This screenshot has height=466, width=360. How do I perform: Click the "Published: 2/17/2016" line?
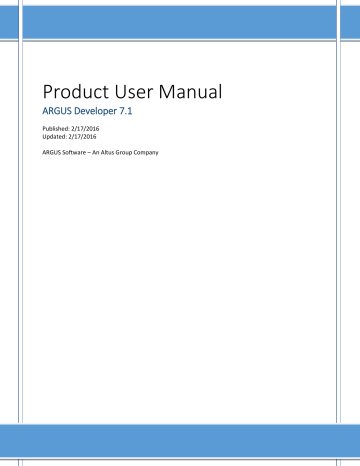pyautogui.click(x=71, y=128)
